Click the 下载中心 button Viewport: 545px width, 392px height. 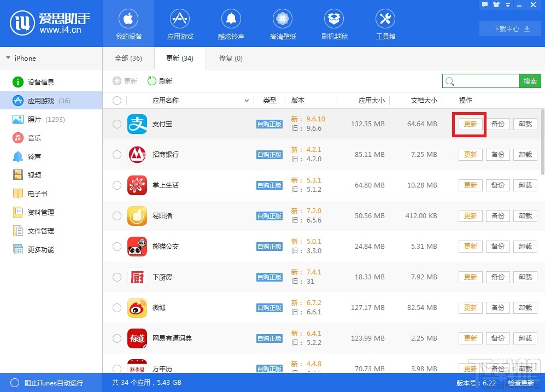[x=510, y=28]
